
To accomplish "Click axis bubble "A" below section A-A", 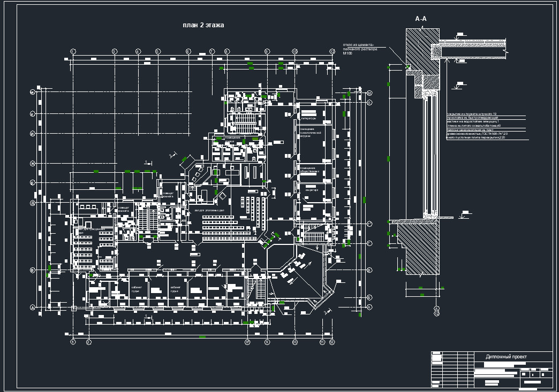I will coord(436,310).
